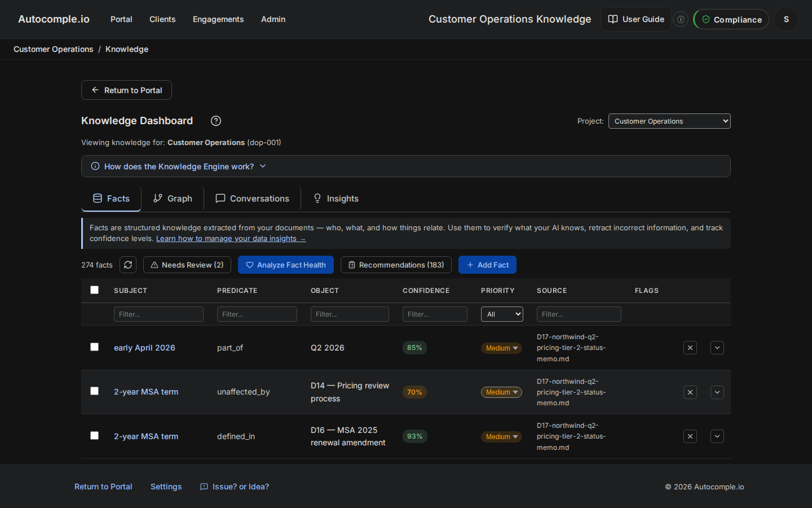
Task: Click the Return to Portal button at top
Action: [x=126, y=90]
